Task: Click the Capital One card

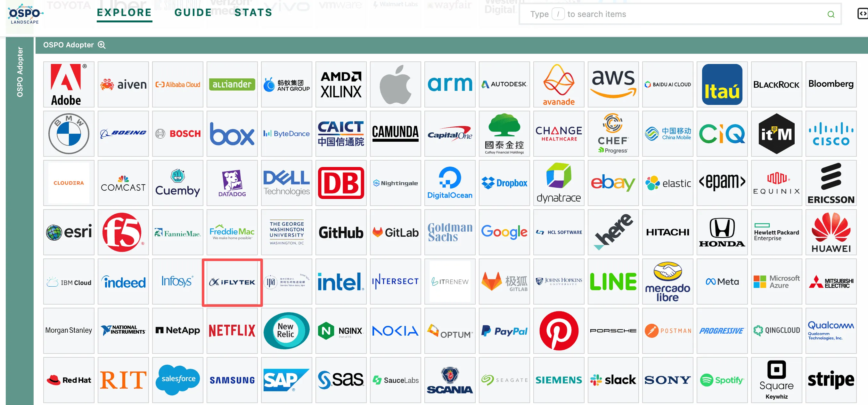Action: [x=450, y=134]
